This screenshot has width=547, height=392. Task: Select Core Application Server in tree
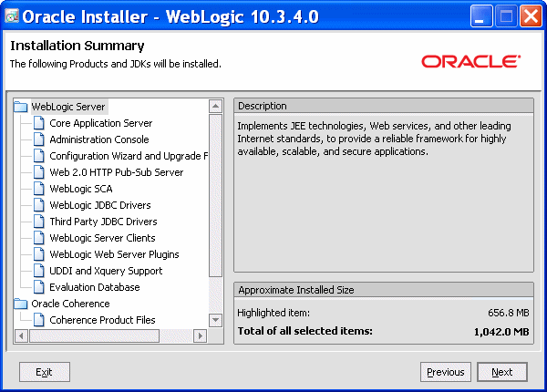click(101, 123)
